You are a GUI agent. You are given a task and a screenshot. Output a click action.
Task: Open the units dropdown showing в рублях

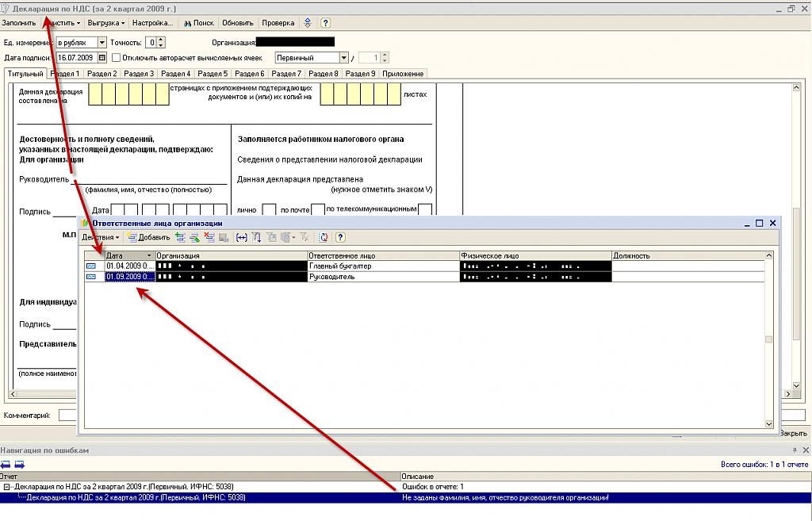click(101, 42)
